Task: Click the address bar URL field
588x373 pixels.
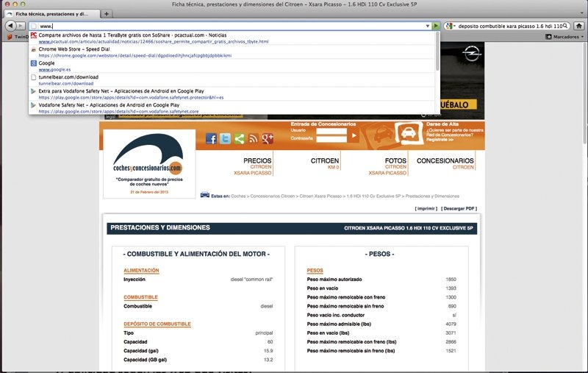Action: pos(231,26)
